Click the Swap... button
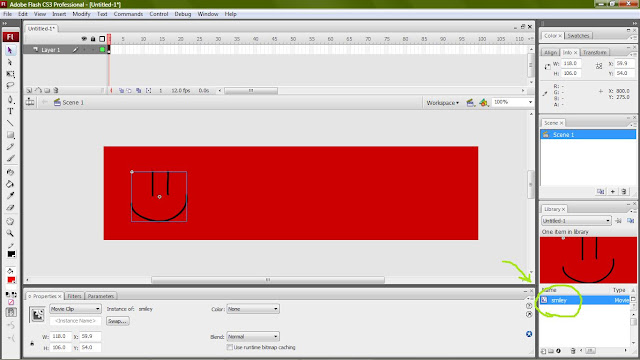This screenshot has height=360, width=640. 118,321
